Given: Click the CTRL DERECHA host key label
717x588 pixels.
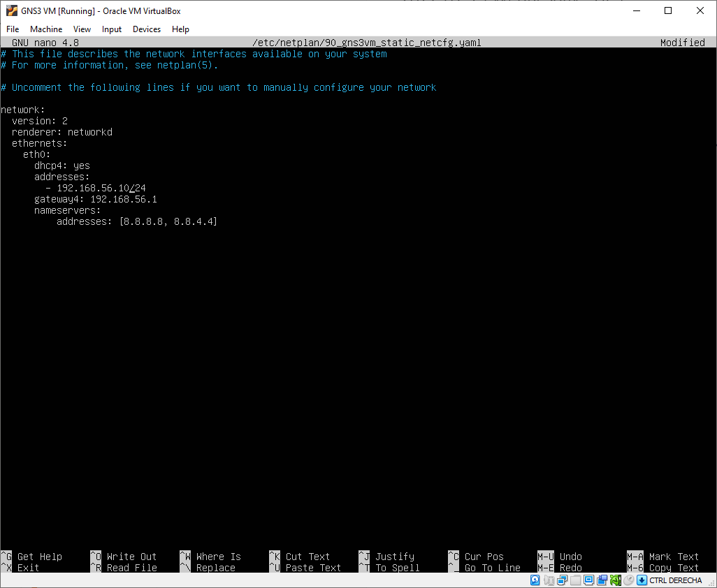Looking at the screenshot, I should click(675, 580).
